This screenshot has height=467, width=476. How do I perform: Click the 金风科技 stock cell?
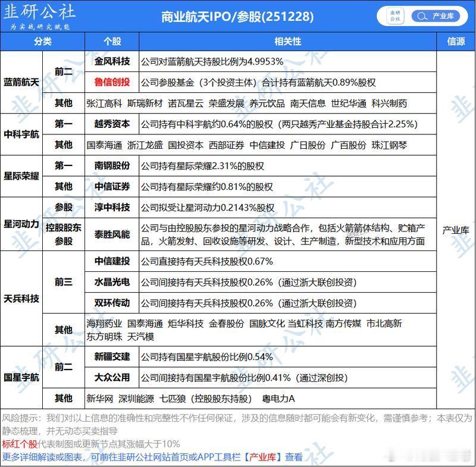(x=111, y=59)
